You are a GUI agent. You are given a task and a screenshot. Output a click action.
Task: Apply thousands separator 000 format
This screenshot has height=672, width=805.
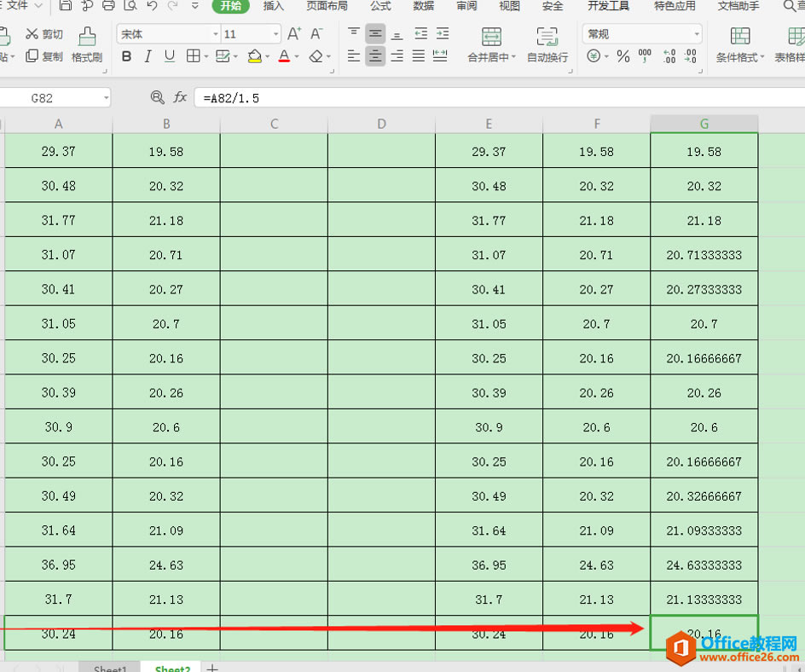[x=645, y=56]
